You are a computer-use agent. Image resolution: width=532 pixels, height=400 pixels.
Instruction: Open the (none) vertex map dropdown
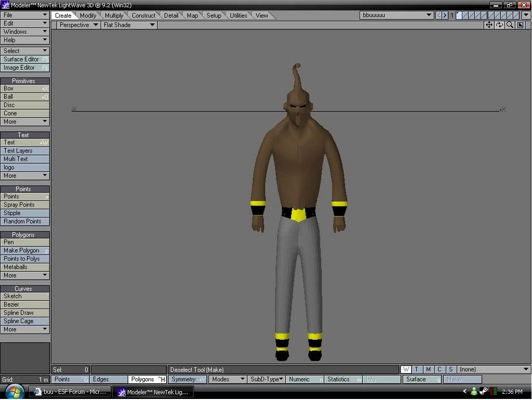point(494,369)
